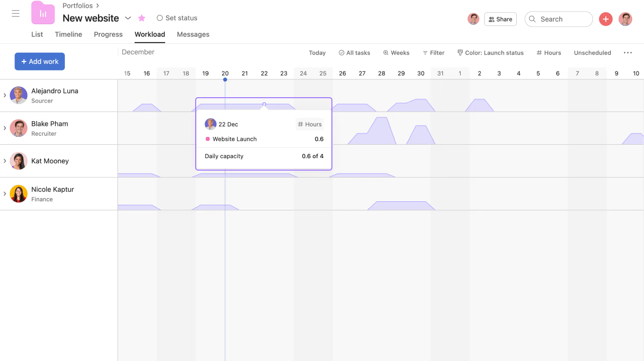Toggle the All tasks completion filter
Screen dimensions: 644x361
(354, 53)
